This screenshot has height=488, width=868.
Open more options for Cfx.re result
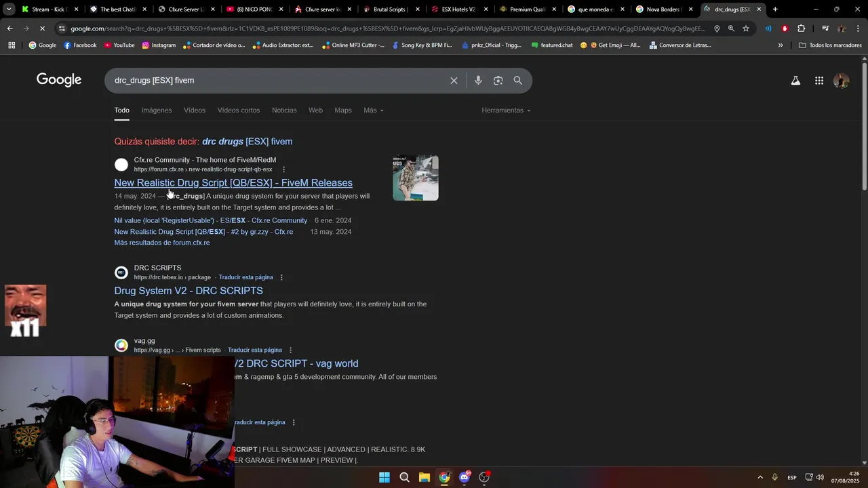point(283,169)
